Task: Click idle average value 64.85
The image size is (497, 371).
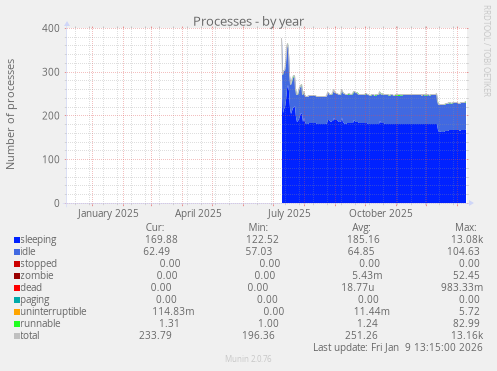Action: click(361, 251)
